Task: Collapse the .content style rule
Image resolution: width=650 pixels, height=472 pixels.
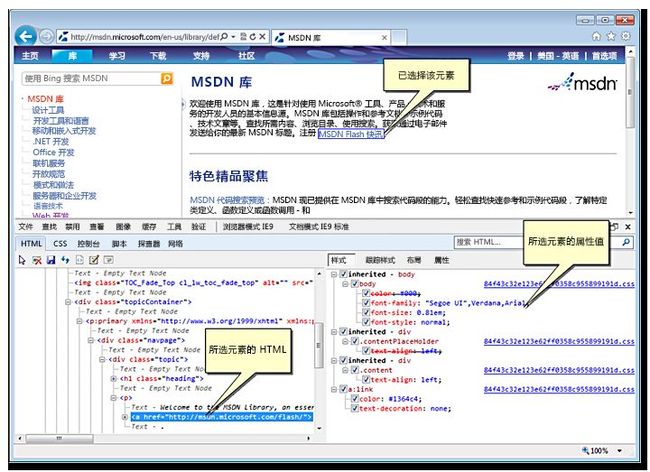Action: pos(345,370)
